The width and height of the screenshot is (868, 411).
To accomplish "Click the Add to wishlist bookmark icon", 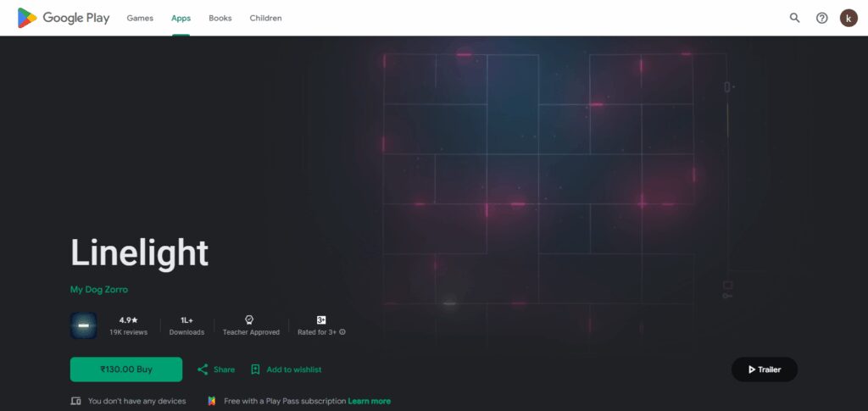I will pos(255,369).
